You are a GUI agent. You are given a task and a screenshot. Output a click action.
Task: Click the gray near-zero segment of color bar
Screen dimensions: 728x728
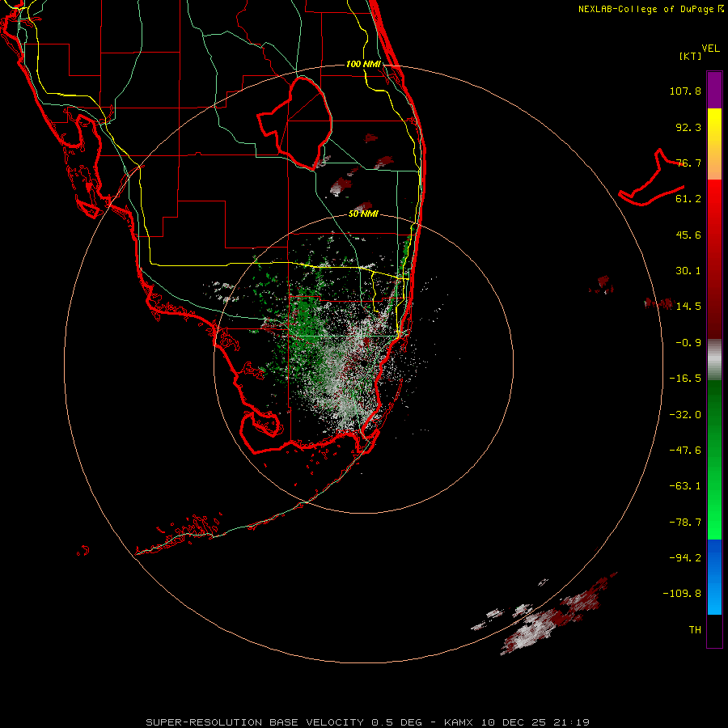click(x=714, y=360)
